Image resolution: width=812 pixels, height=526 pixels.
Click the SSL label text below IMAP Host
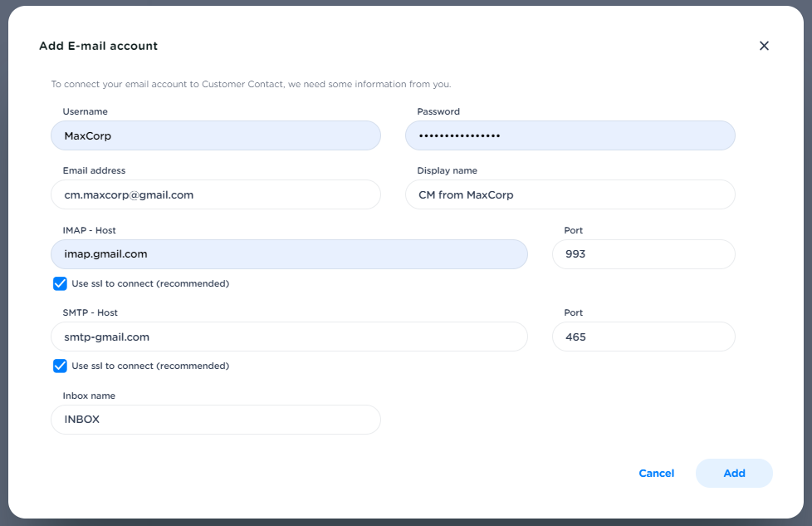pos(150,283)
